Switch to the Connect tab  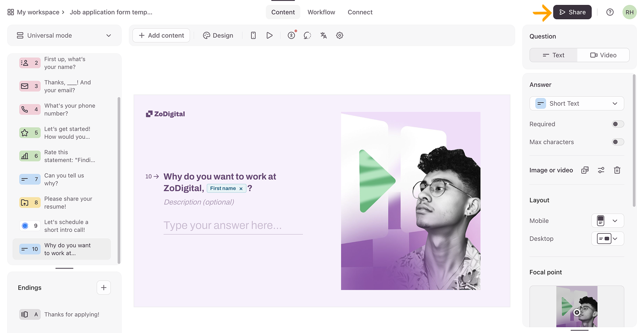(360, 12)
